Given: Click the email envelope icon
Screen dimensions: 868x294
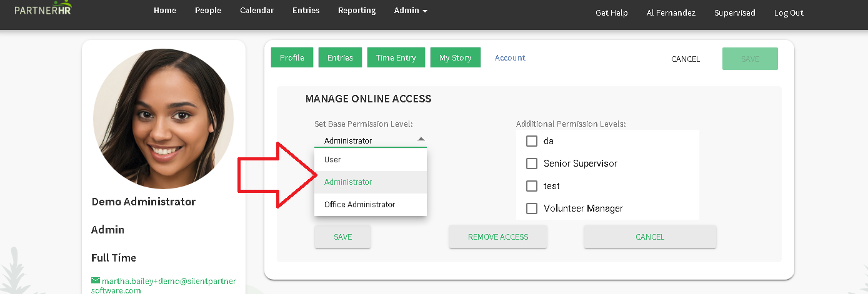Looking at the screenshot, I should (x=96, y=281).
